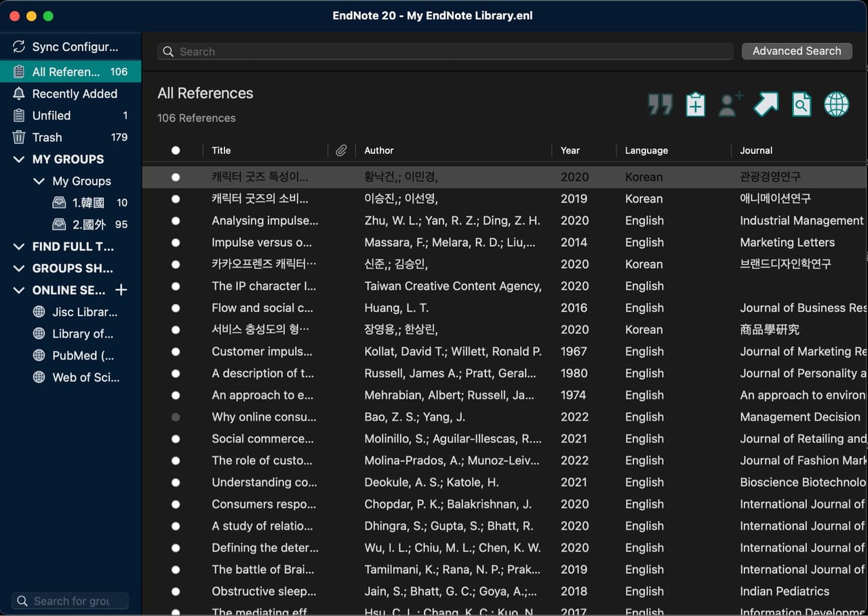Screen dimensions: 868x616
Task: Click the group icon beside 1.韓國
Action: (59, 202)
